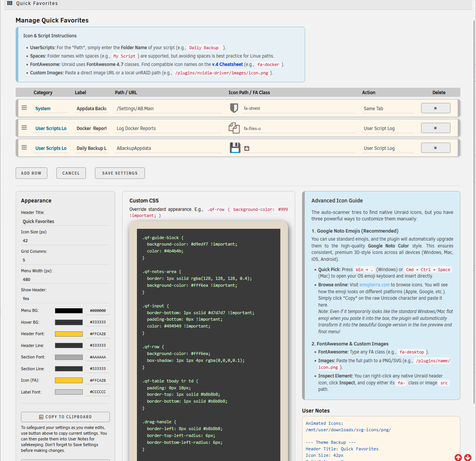Edit the fa-files-o icon class field

(x=299, y=129)
